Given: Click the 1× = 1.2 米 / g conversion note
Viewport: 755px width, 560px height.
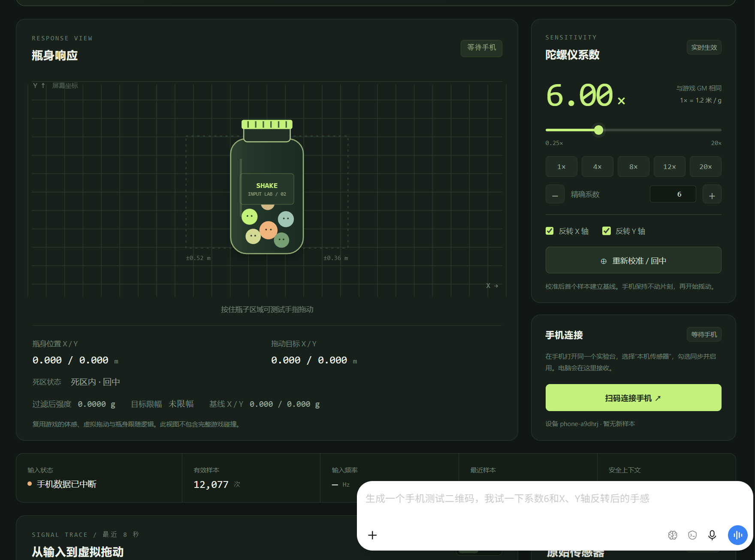Looking at the screenshot, I should point(701,100).
